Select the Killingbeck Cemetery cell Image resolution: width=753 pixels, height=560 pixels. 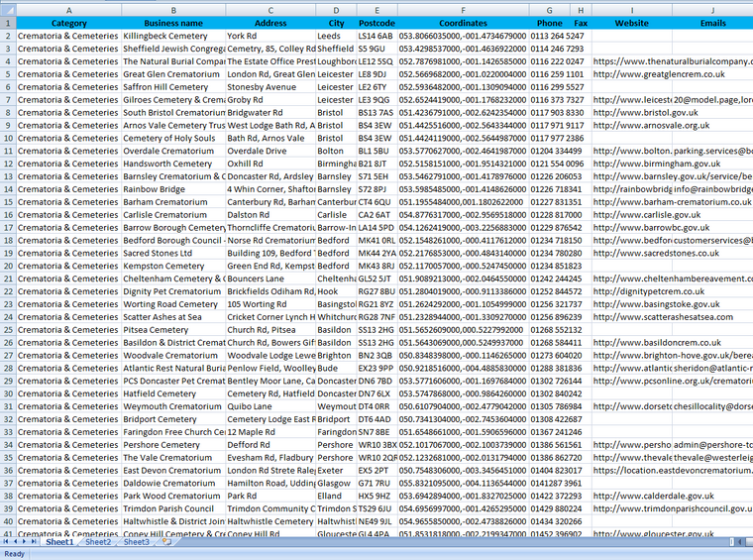tap(173, 36)
